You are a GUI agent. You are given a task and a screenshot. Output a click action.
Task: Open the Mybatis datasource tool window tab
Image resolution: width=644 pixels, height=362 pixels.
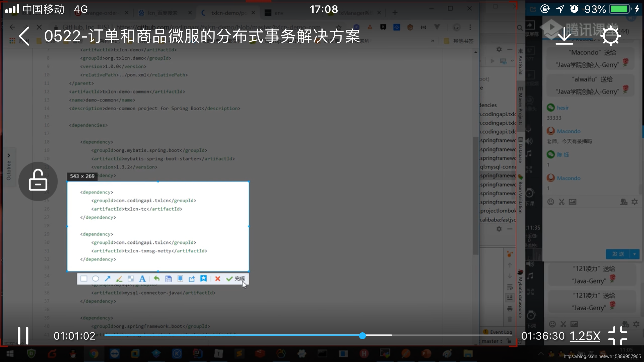[x=520, y=294]
